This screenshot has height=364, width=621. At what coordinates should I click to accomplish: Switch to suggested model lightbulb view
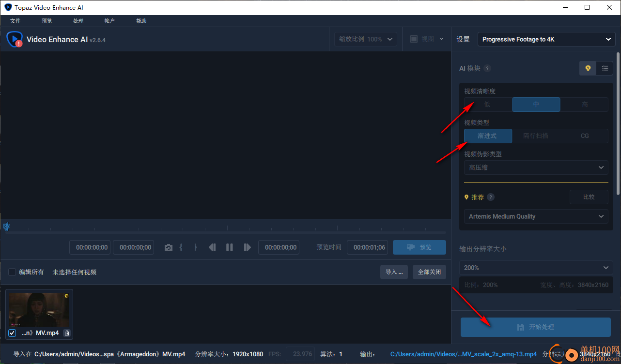click(x=588, y=68)
